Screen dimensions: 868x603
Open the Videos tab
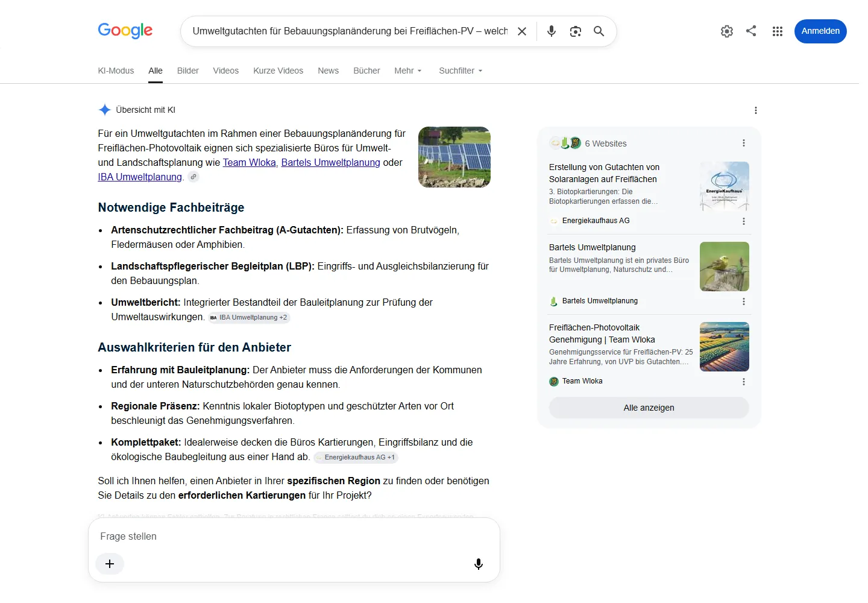pos(226,71)
